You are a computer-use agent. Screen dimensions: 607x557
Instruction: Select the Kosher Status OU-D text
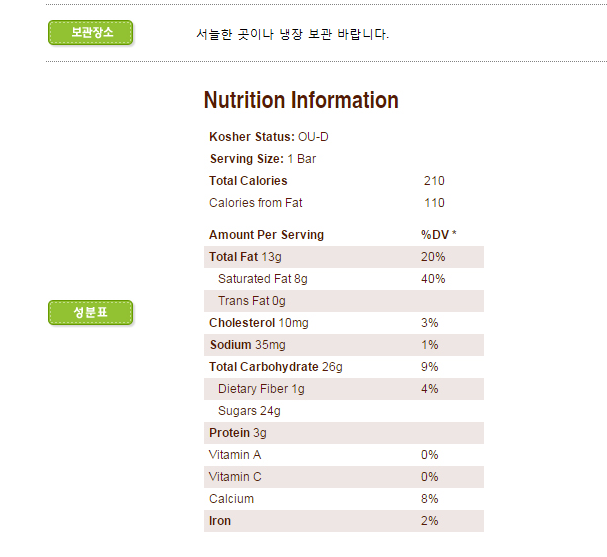coord(269,137)
